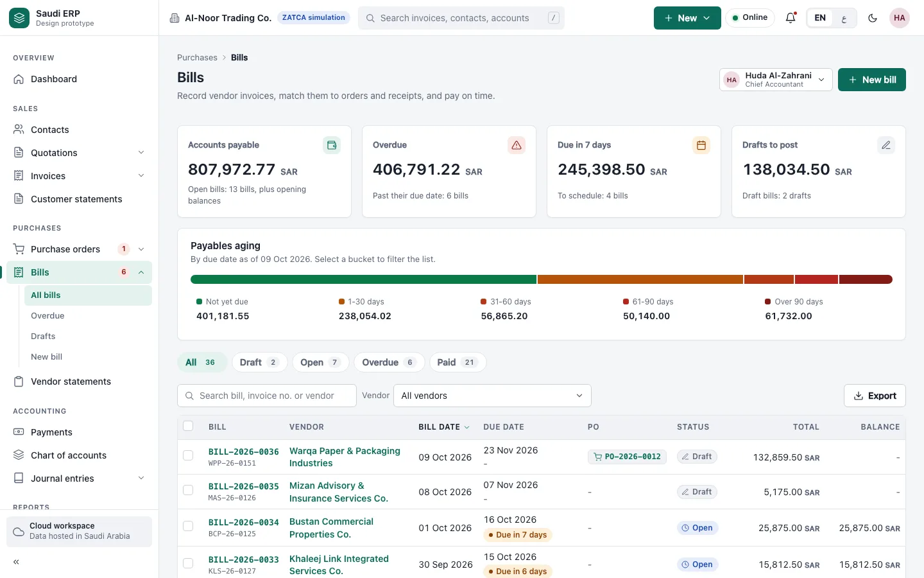Screen dimensions: 924x578
Task: Collapse the Bills submenu chevron
Action: pyautogui.click(x=141, y=272)
